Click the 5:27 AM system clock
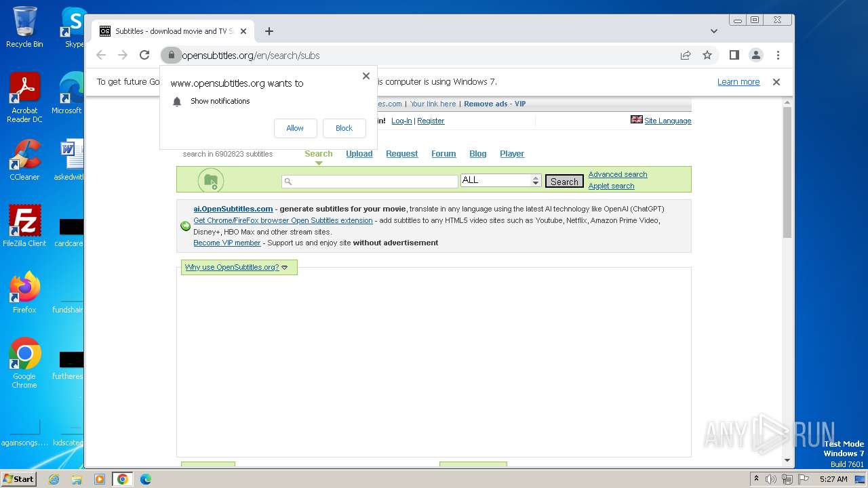The height and width of the screenshot is (488, 868). coord(833,479)
